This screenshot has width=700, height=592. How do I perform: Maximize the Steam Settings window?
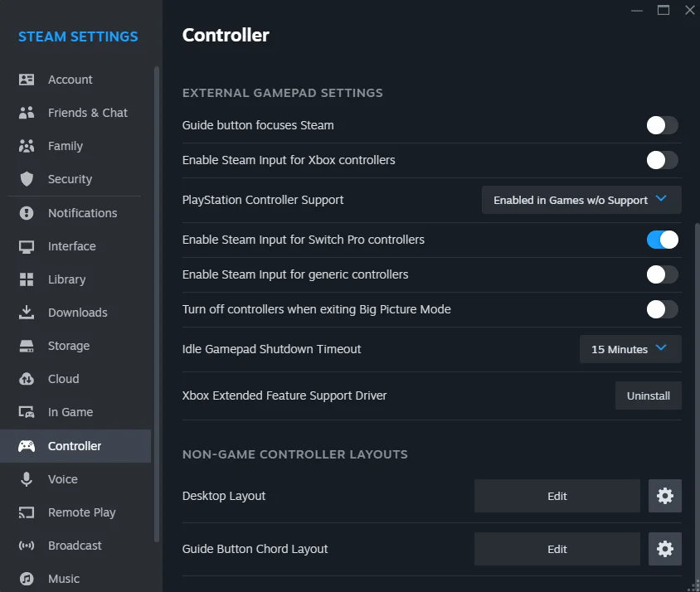(664, 10)
